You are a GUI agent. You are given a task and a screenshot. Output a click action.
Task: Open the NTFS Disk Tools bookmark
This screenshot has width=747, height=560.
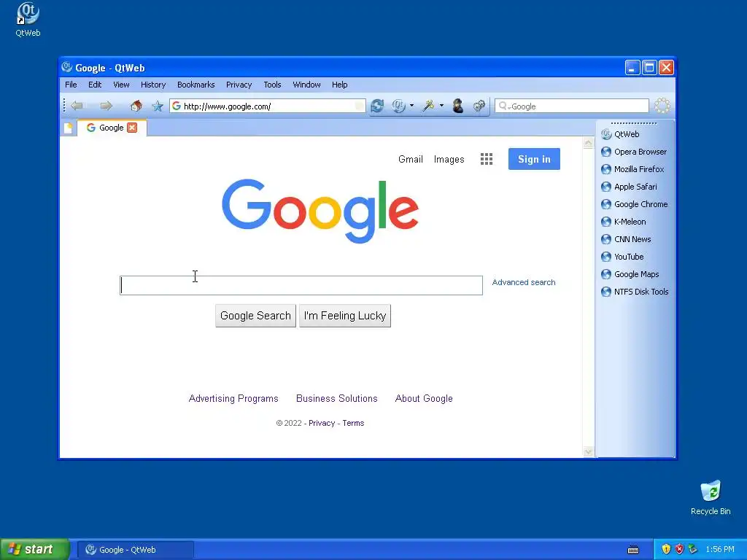[635, 292]
